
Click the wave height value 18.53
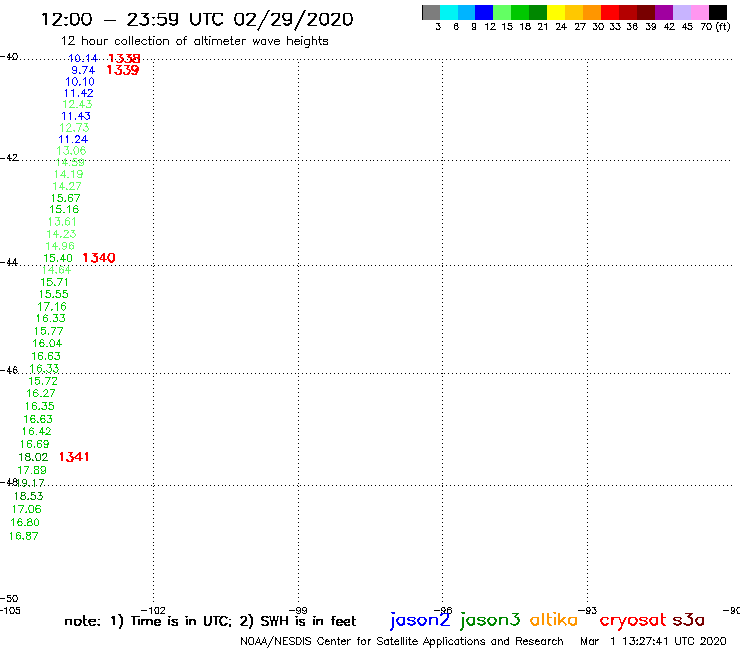click(28, 496)
